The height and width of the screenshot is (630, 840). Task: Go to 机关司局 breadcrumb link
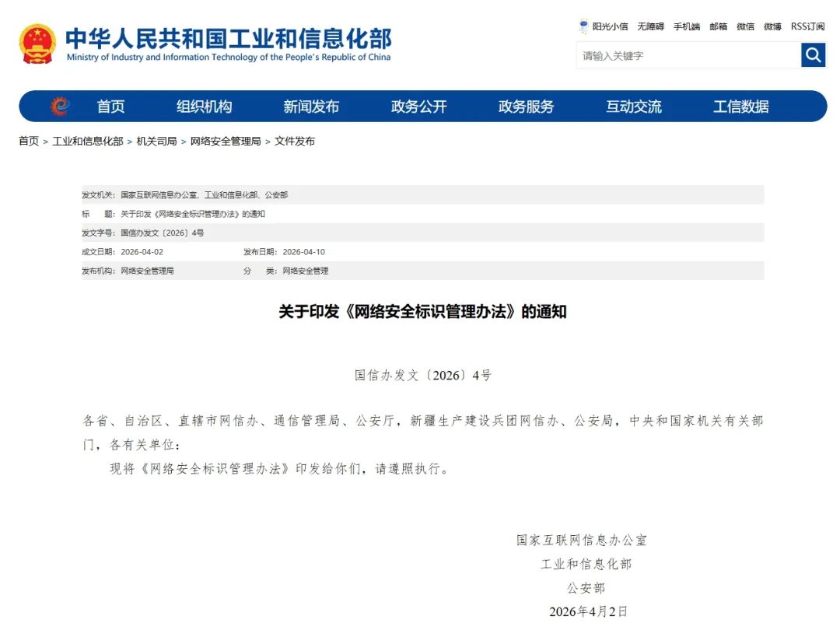pyautogui.click(x=156, y=142)
